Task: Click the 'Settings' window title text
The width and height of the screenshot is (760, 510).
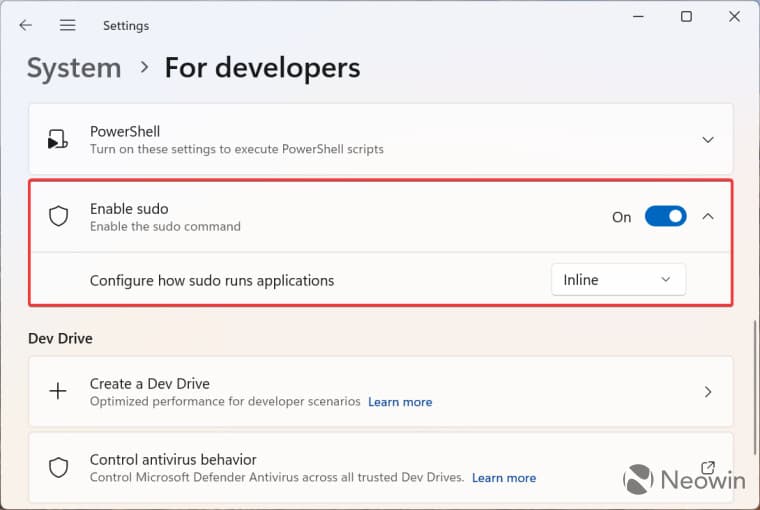Action: click(x=126, y=26)
